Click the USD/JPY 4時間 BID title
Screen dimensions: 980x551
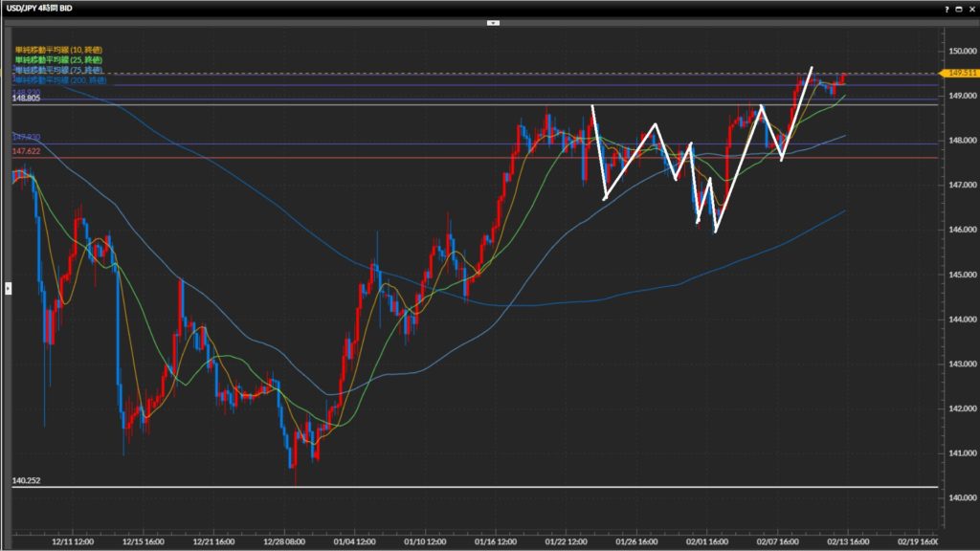45,8
